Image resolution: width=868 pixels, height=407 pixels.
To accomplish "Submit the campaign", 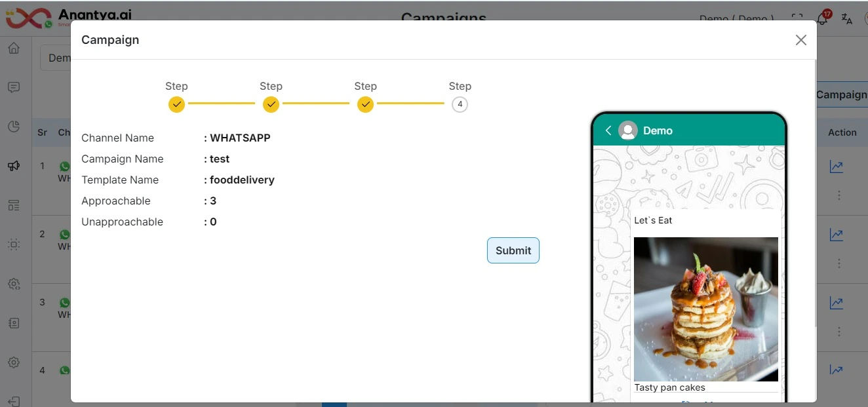I will click(x=513, y=250).
